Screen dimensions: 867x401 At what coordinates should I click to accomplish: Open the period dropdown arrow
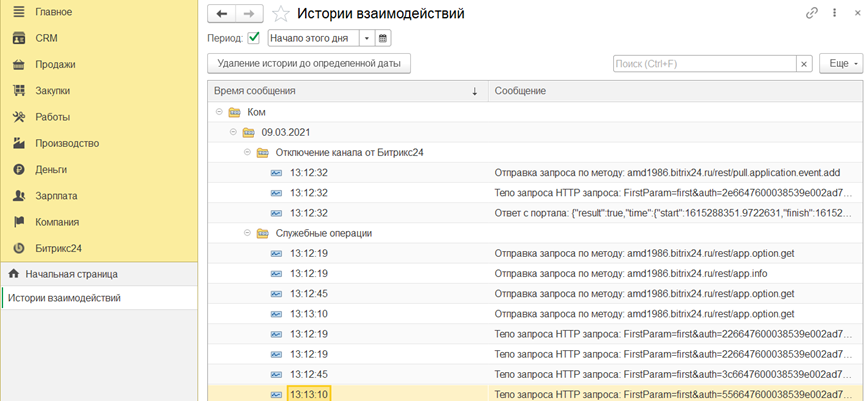pos(366,38)
